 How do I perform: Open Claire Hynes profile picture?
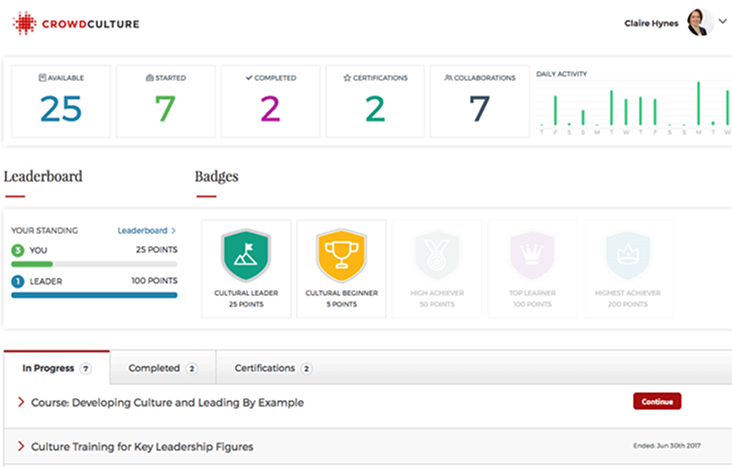[x=699, y=22]
